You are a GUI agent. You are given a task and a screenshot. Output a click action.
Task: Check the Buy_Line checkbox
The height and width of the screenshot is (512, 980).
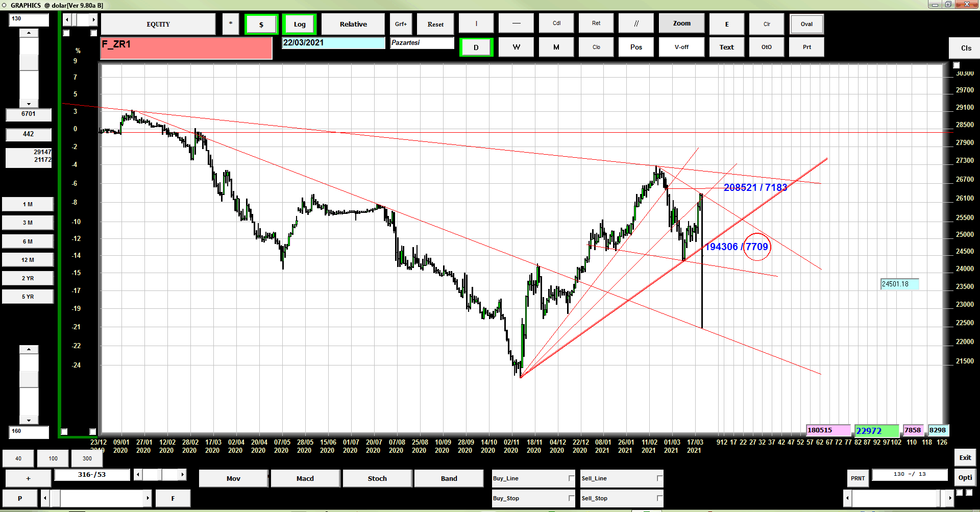coord(571,478)
